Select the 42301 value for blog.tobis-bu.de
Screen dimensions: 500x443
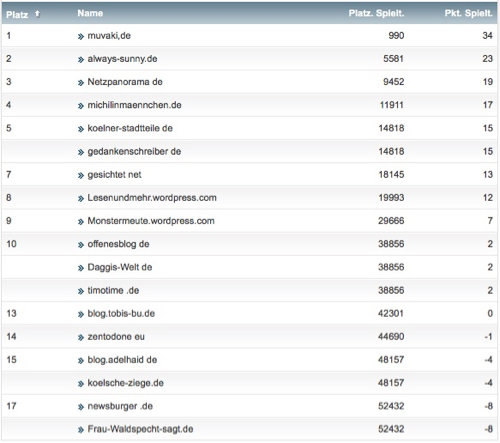click(391, 314)
